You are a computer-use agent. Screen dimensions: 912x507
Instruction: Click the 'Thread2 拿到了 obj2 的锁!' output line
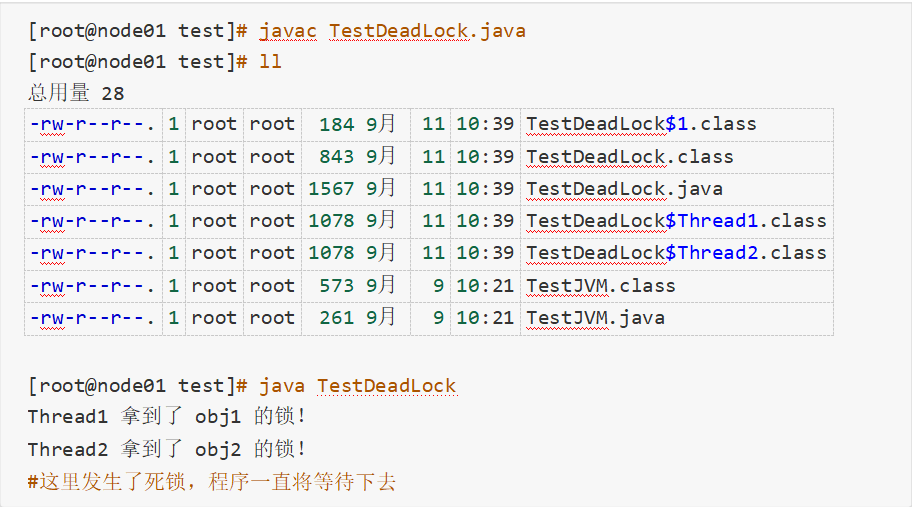pos(166,449)
